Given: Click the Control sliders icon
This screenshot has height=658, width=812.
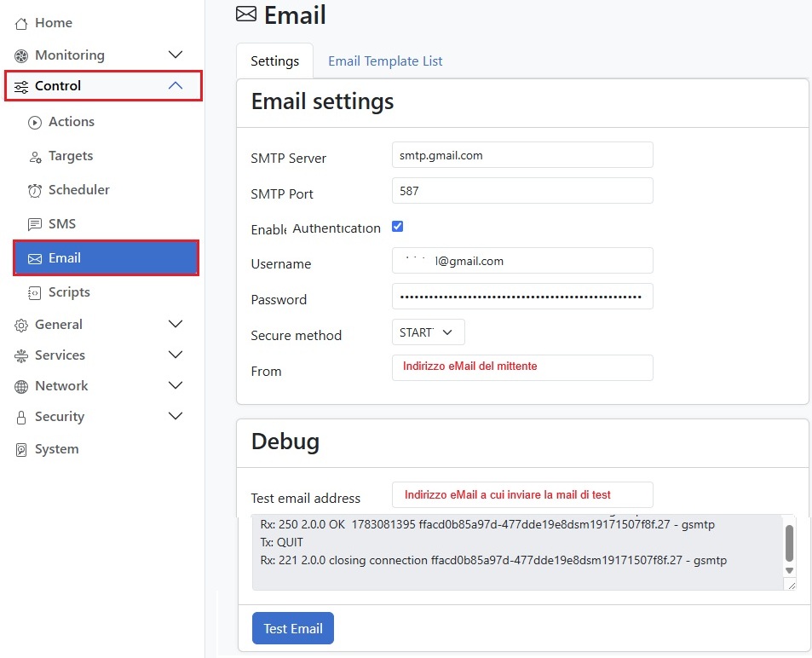Looking at the screenshot, I should tap(21, 87).
